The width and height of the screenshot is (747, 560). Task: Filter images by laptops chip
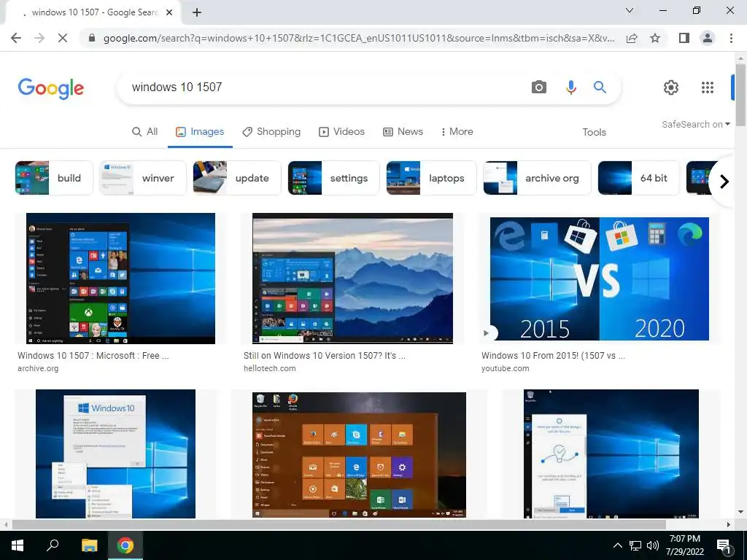431,178
